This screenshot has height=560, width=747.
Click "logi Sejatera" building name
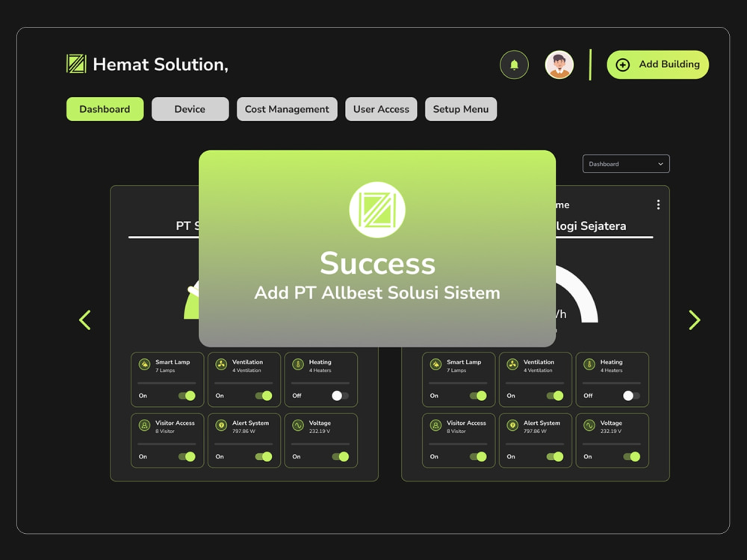point(591,225)
